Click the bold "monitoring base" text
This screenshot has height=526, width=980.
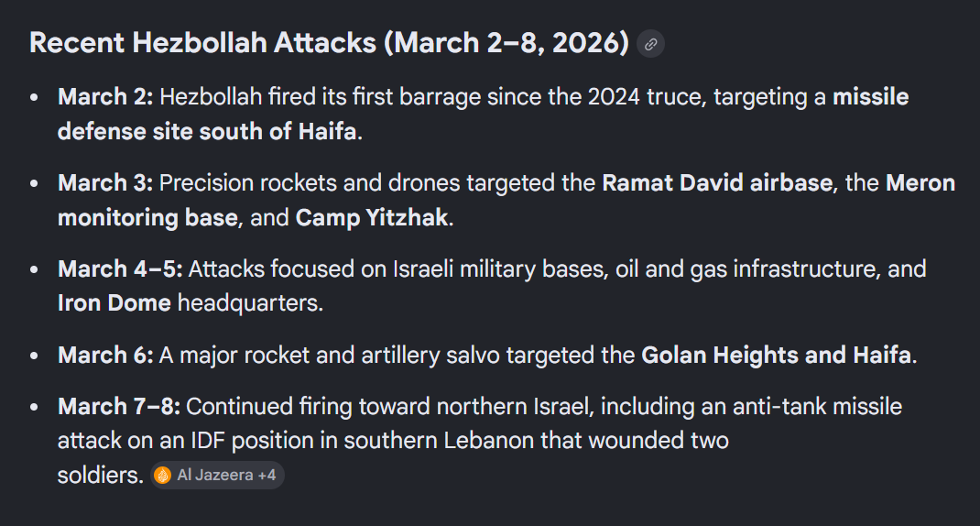pos(147,218)
